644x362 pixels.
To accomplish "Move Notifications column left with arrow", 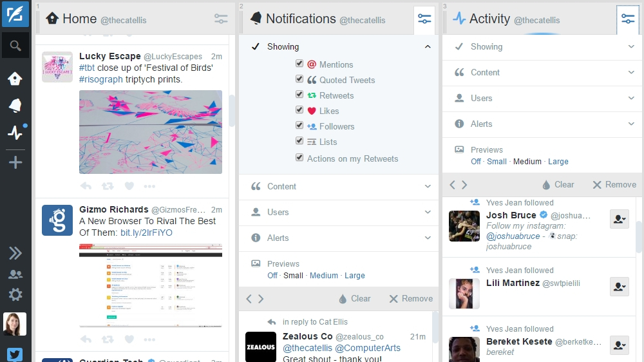I will tap(249, 299).
